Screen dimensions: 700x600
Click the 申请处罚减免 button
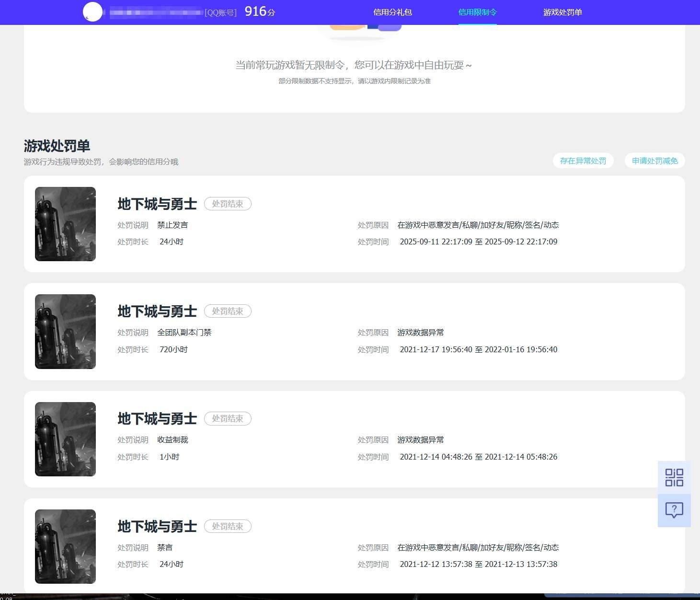coord(655,161)
